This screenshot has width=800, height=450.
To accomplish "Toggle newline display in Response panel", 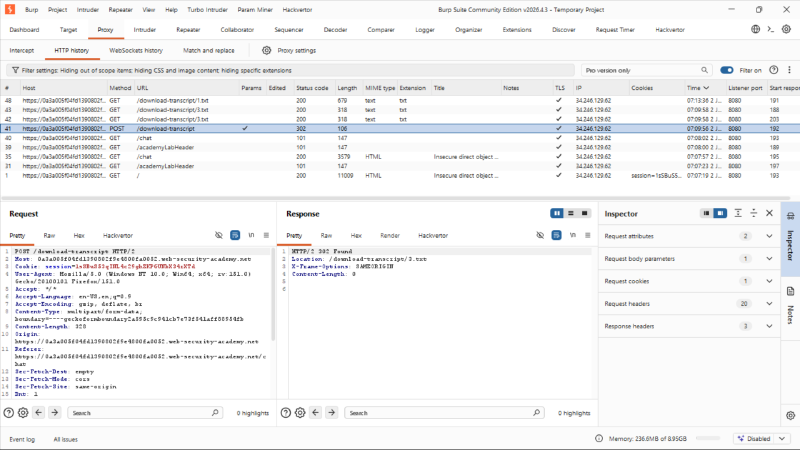I will pos(572,235).
